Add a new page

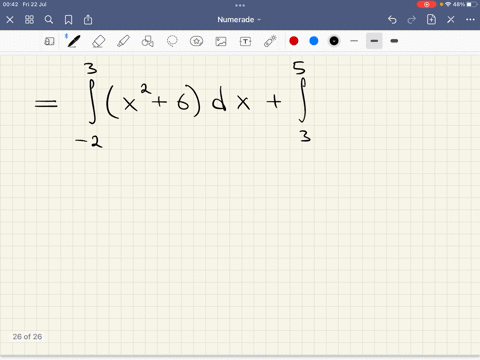pyautogui.click(x=431, y=19)
